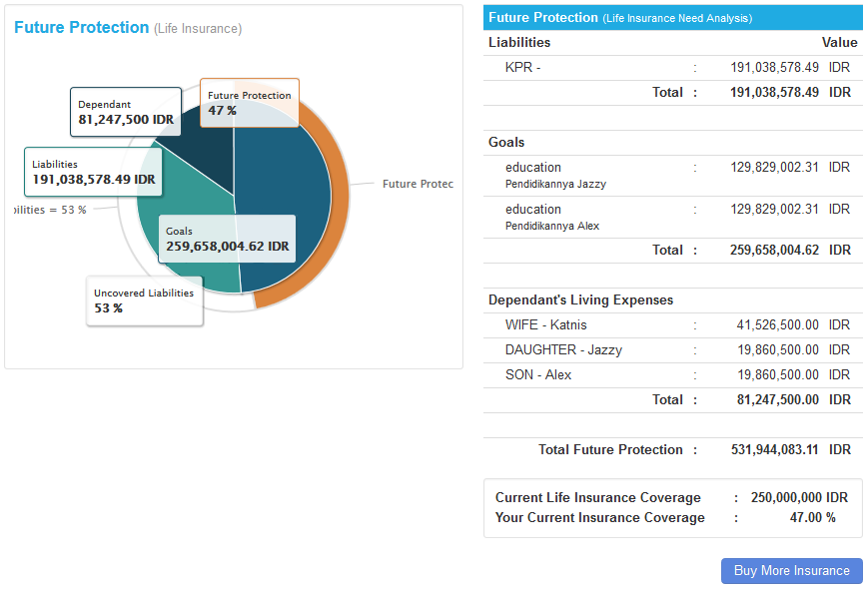Screen dimensions: 868x592
Task: Select the WIFE - Katnis dependant entry
Action: pyautogui.click(x=545, y=325)
